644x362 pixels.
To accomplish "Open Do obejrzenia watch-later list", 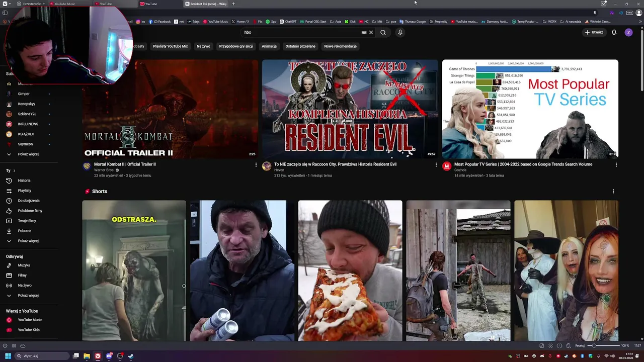I will point(29,201).
